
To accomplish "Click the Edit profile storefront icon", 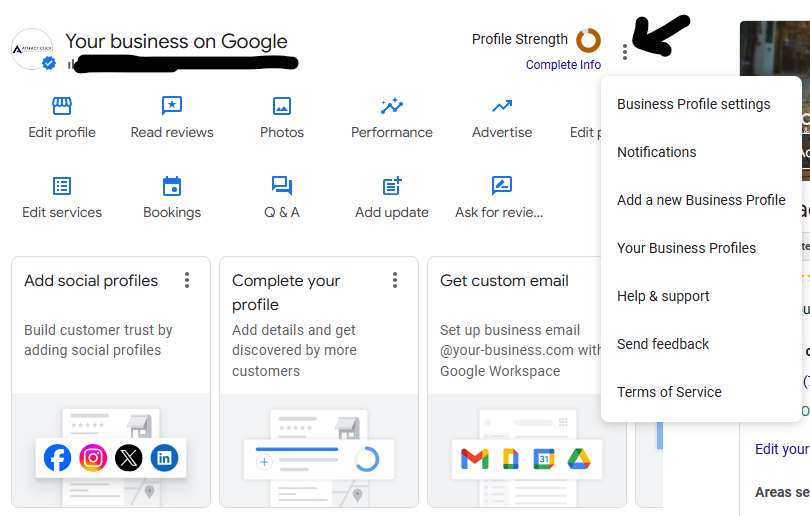I will [x=62, y=106].
